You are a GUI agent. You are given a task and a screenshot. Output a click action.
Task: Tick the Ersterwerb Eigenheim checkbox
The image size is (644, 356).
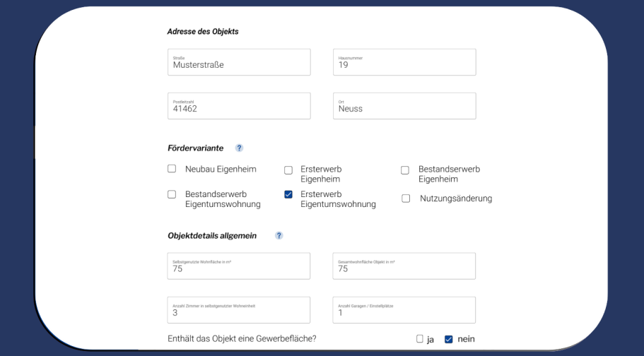pyautogui.click(x=288, y=170)
